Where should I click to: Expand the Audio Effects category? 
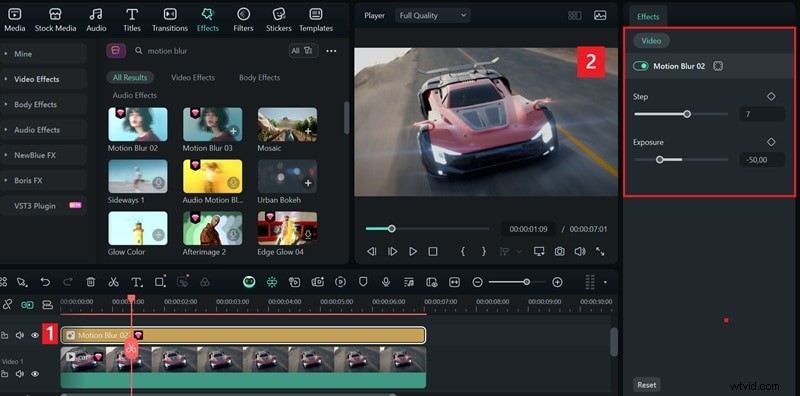point(43,130)
